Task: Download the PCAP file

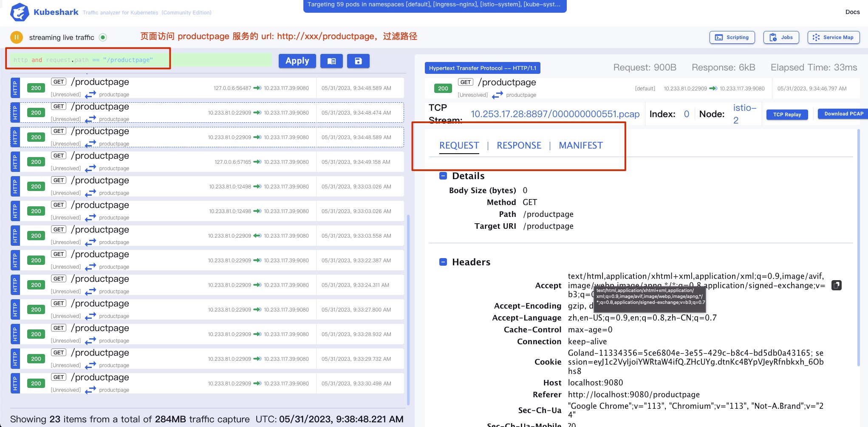Action: pos(843,114)
